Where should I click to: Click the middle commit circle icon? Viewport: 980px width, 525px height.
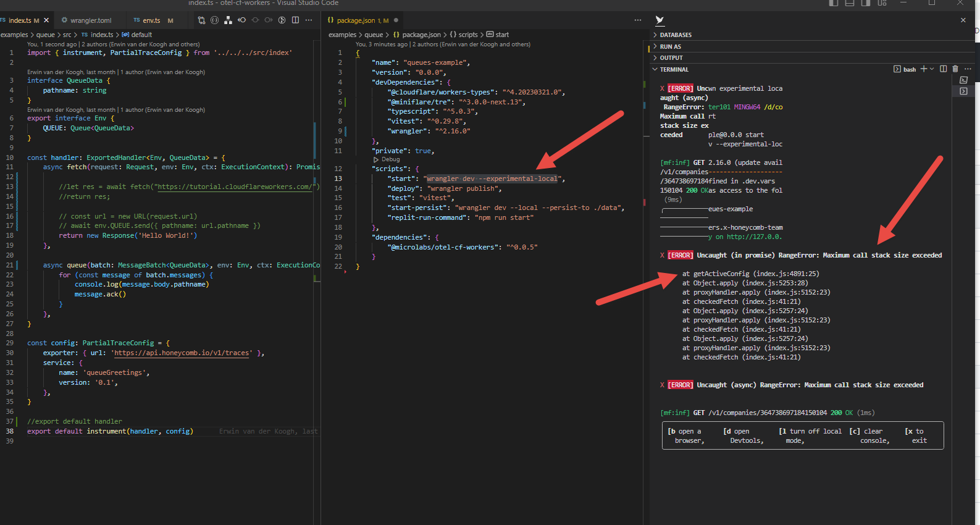255,20
